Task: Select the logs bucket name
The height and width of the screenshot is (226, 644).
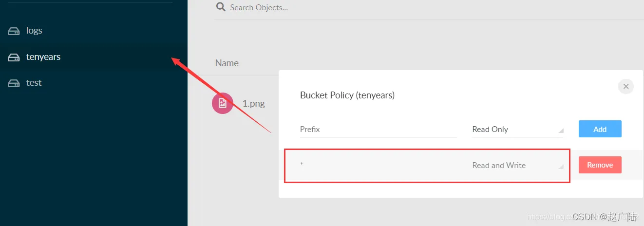Action: pos(34,31)
